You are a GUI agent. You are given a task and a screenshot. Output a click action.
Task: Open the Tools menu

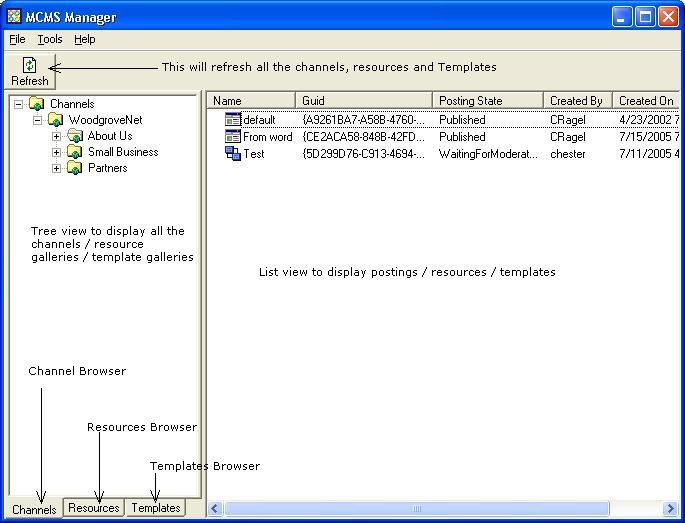[x=50, y=39]
